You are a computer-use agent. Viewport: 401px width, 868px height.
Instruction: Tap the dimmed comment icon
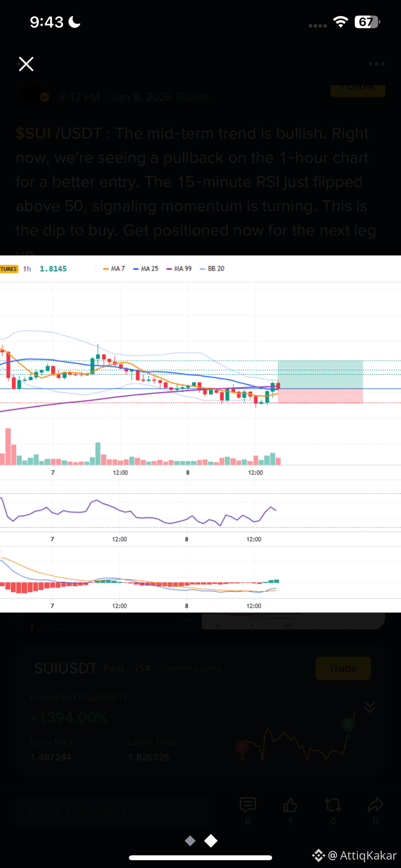(248, 805)
